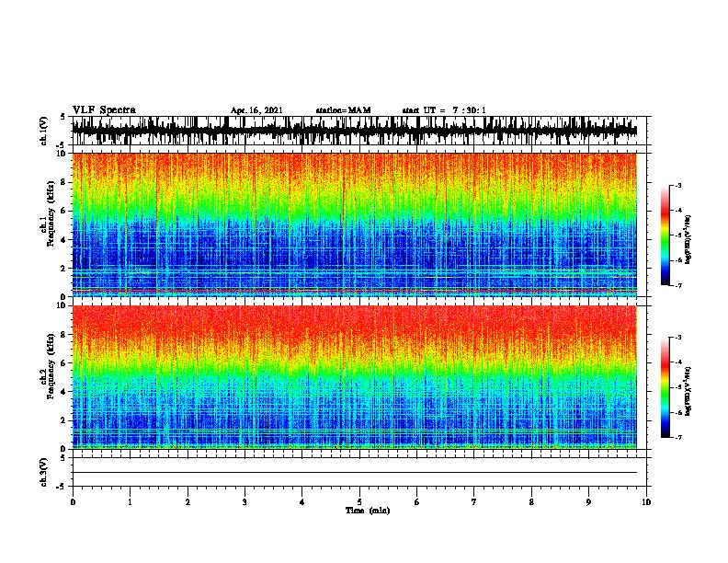The height and width of the screenshot is (563, 728).
Task: Click the flat ch.3 voltage trace line
Action: 354,473
